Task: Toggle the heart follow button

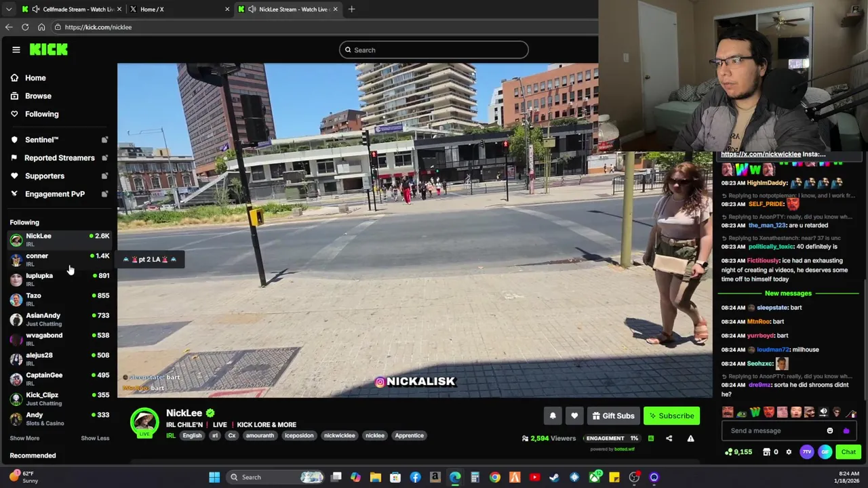Action: 574,416
